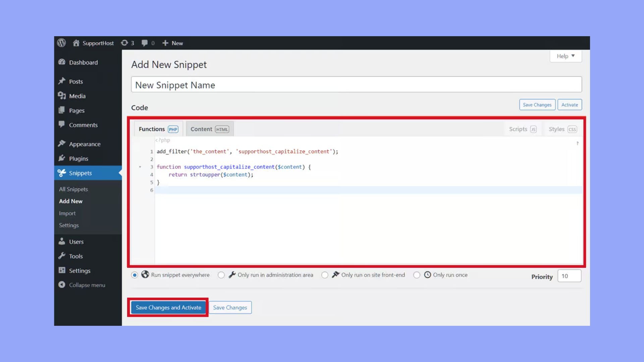
Task: Open the comments bubble icon in admin bar
Action: point(145,43)
